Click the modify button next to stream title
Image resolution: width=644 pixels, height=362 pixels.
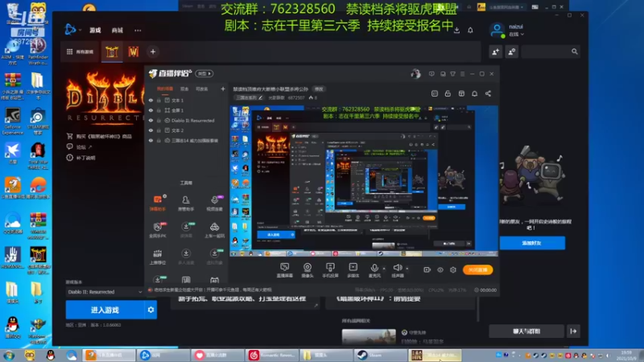[x=319, y=89]
